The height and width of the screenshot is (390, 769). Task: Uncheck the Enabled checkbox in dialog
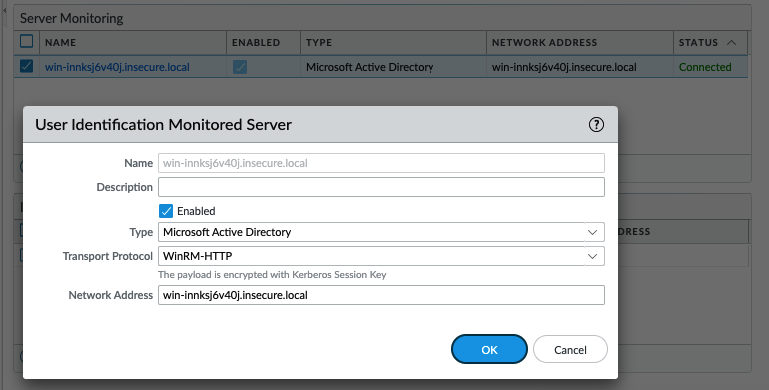point(166,211)
